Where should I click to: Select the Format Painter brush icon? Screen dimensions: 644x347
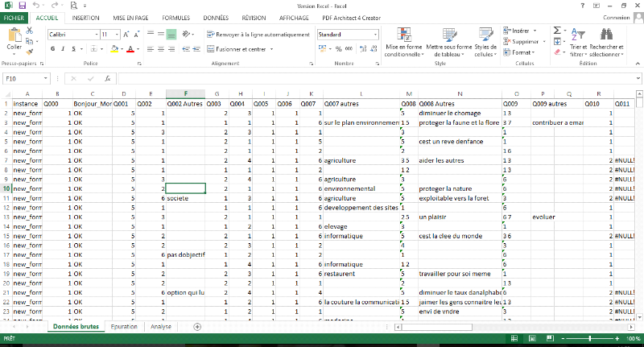[31, 52]
